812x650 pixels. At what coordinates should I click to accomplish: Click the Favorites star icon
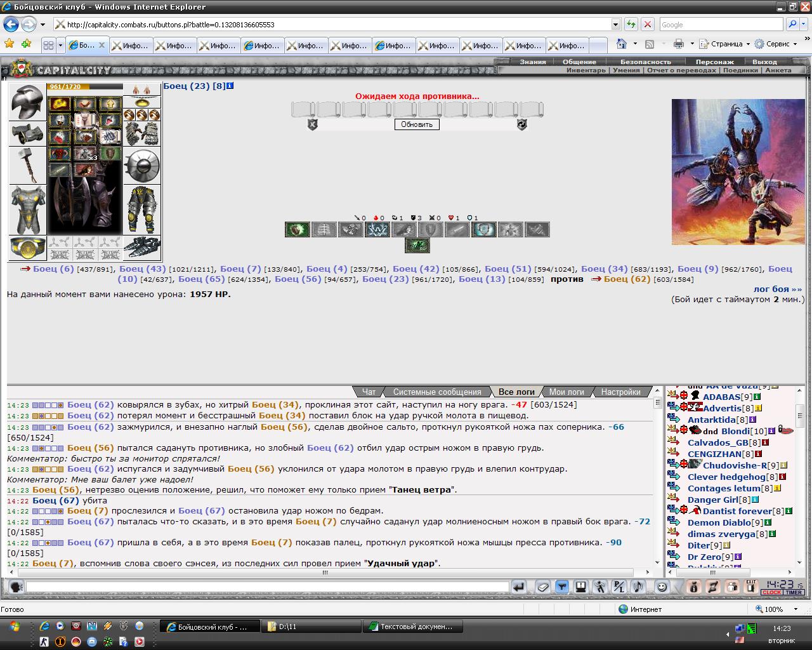[x=10, y=44]
